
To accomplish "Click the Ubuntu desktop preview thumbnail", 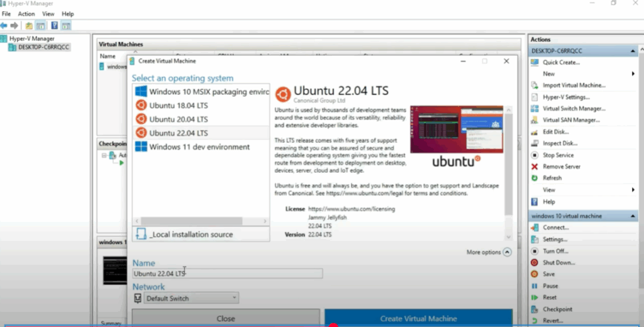I will (x=457, y=130).
